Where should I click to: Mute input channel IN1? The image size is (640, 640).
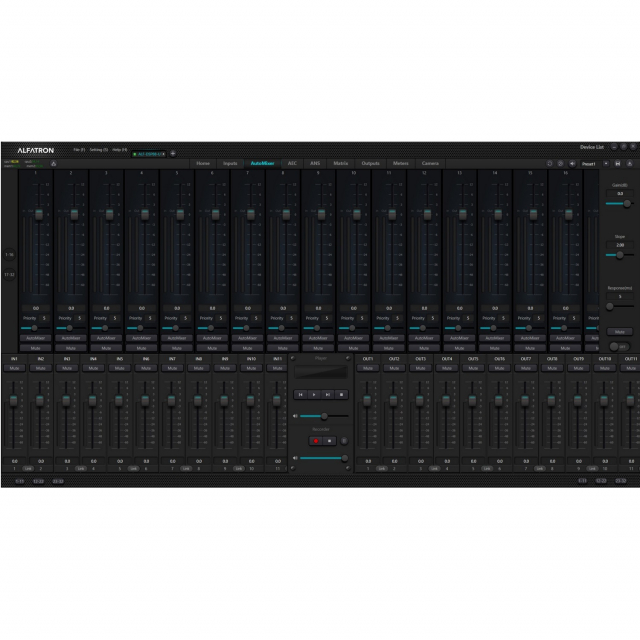pos(15,368)
